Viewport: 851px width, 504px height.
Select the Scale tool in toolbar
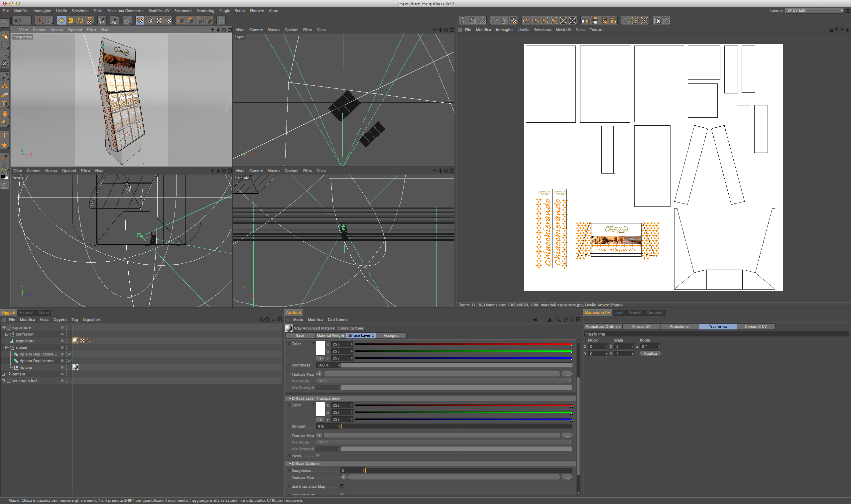click(70, 21)
